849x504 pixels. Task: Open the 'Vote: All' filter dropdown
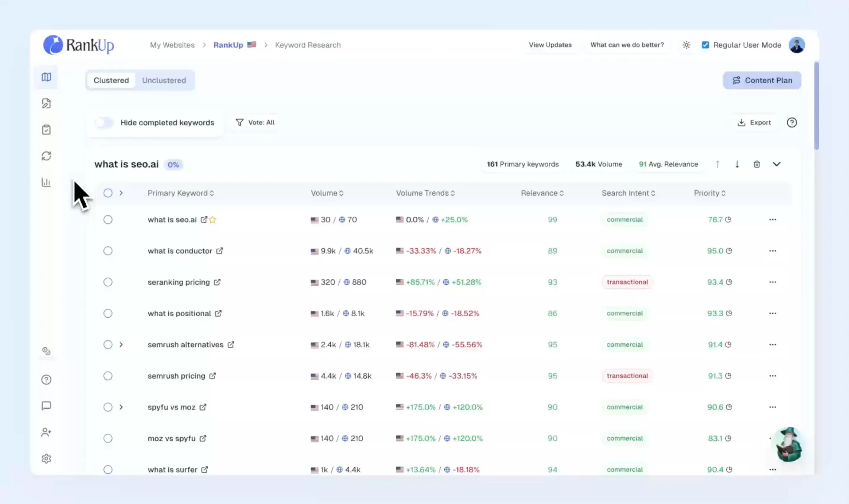point(255,123)
